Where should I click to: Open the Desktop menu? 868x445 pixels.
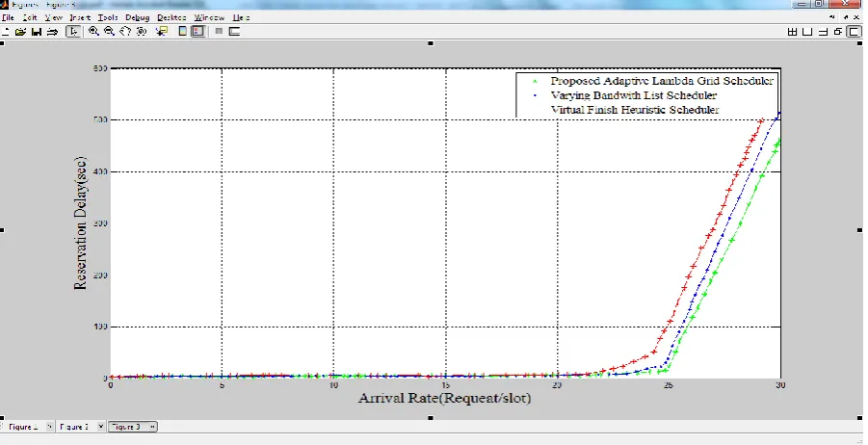pyautogui.click(x=171, y=17)
